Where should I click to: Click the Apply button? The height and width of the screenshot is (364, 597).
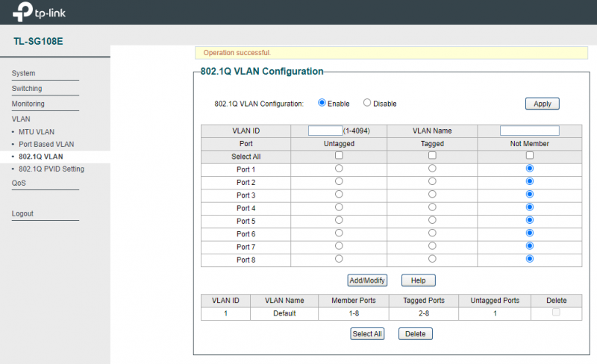coord(543,104)
